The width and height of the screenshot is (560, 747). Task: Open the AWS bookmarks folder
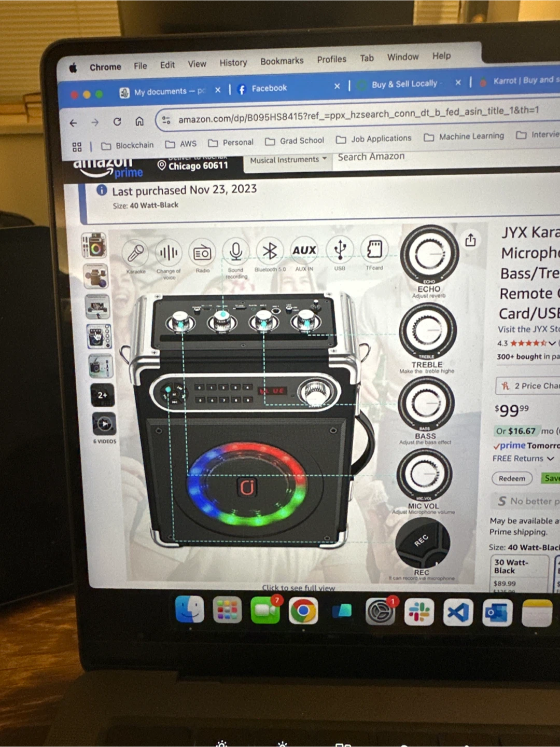181,144
